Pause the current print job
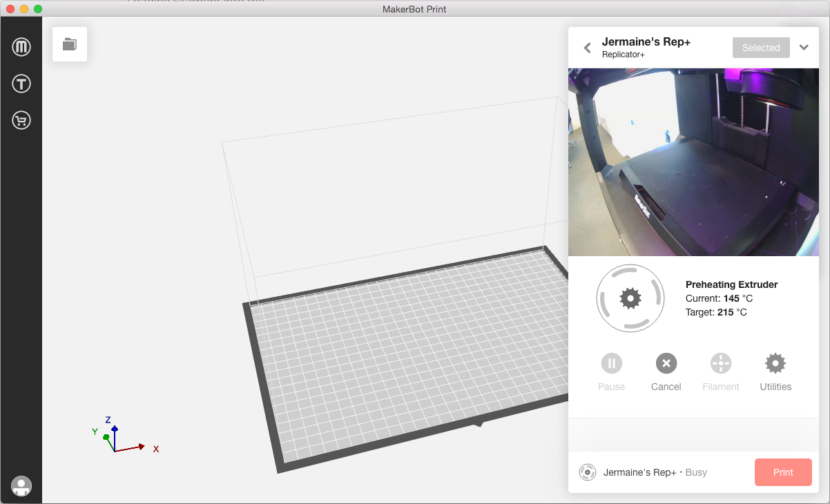This screenshot has height=504, width=830. pos(611,363)
